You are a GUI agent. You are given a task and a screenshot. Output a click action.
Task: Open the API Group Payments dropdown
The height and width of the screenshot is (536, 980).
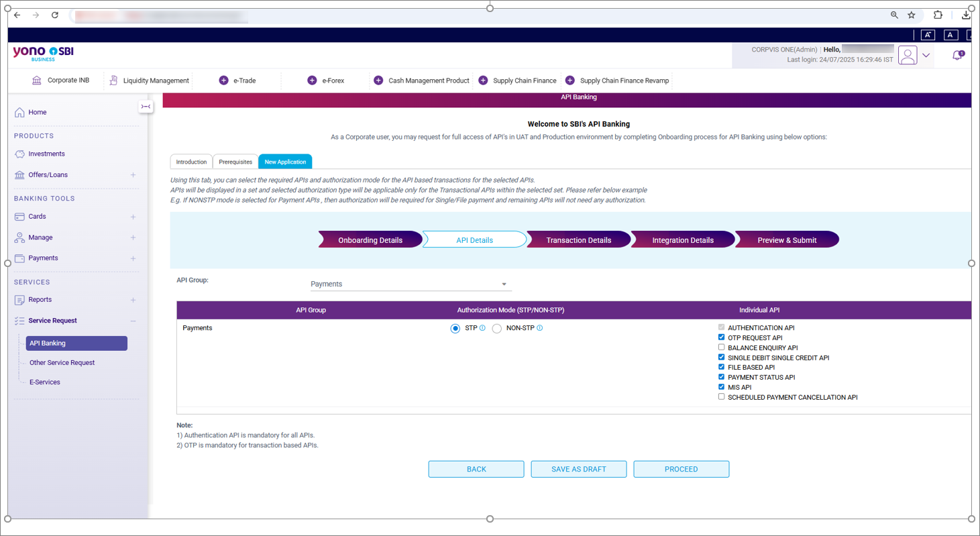click(411, 284)
